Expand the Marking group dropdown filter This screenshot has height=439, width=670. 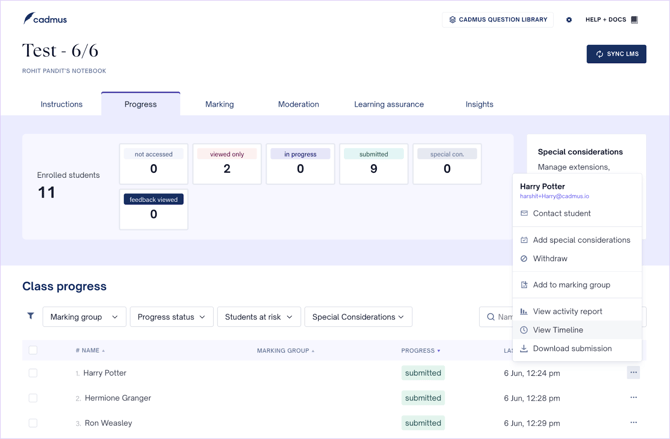84,317
